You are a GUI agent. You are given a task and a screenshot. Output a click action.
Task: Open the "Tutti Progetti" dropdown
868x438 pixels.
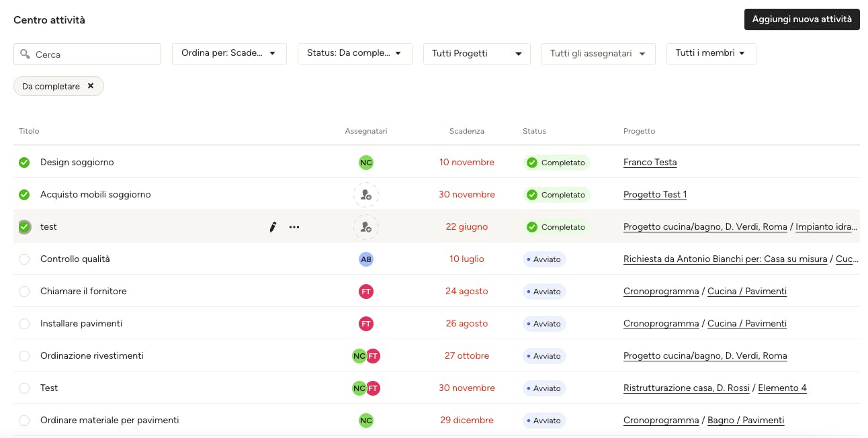pyautogui.click(x=477, y=54)
